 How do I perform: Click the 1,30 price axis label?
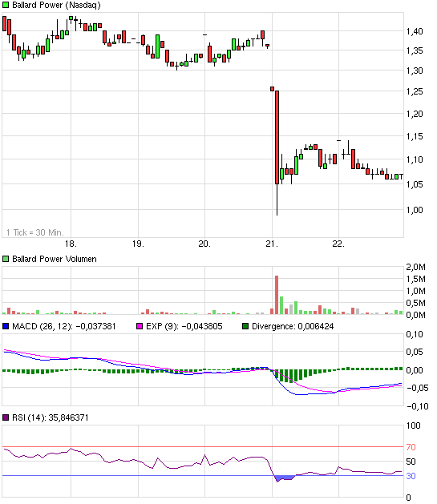pos(415,71)
